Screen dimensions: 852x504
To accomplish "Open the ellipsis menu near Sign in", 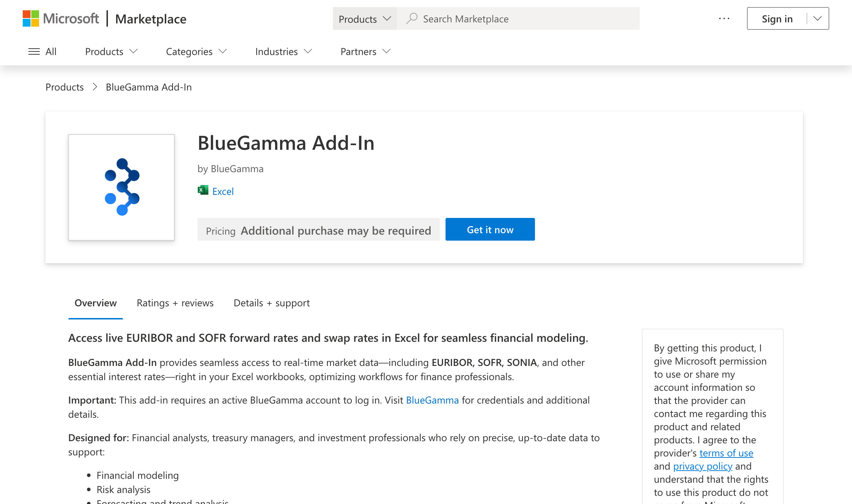I will pyautogui.click(x=723, y=18).
